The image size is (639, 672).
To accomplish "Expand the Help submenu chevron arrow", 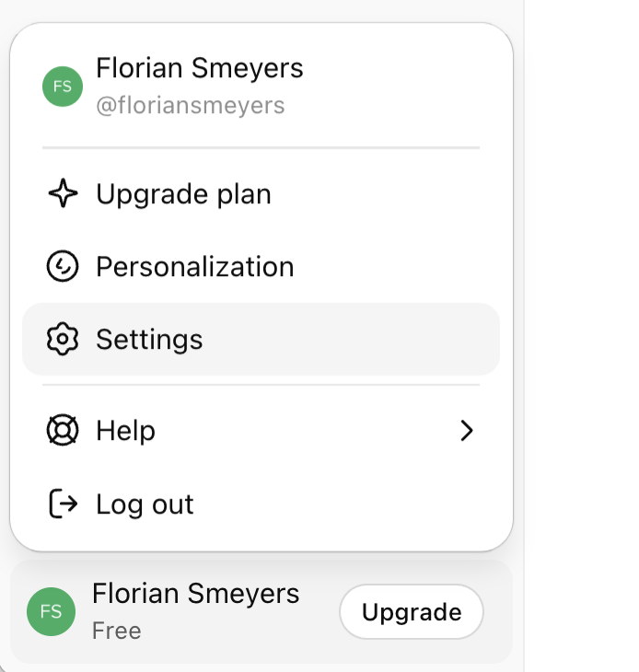I will pyautogui.click(x=467, y=430).
